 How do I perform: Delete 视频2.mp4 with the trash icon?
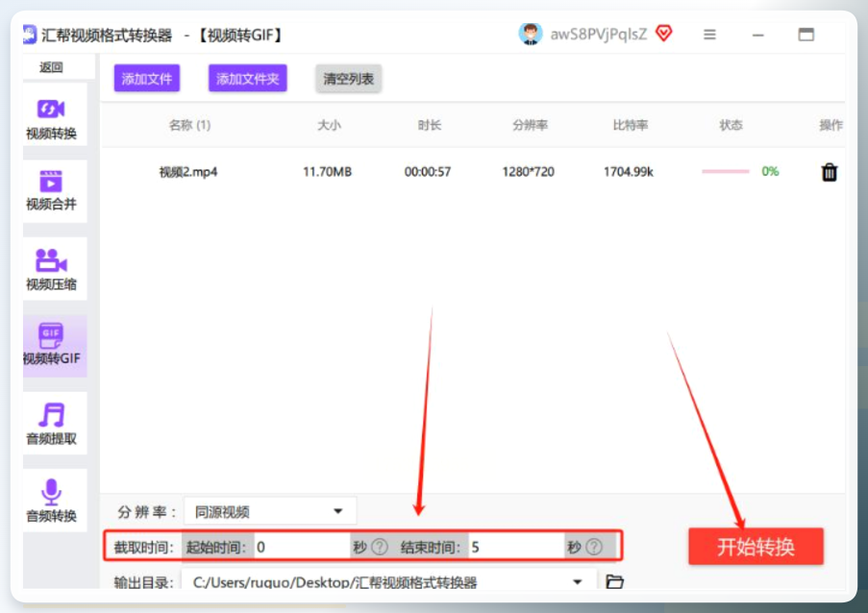coord(829,172)
